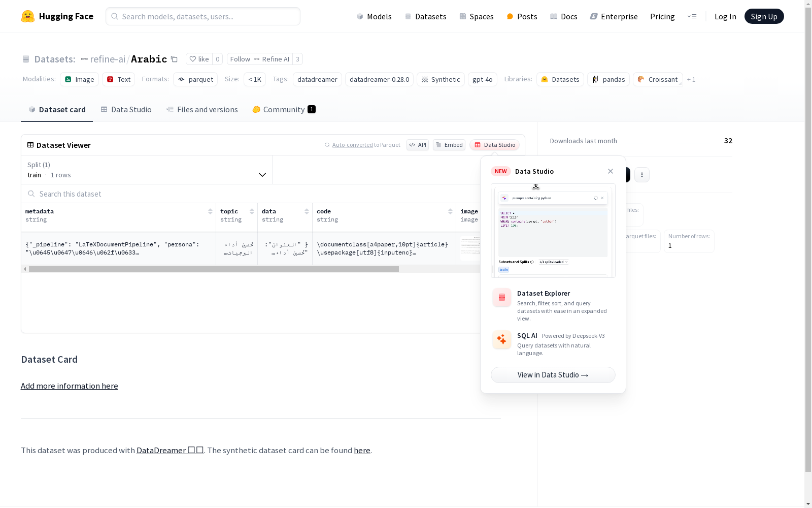Click the table scrollbar left arrow
This screenshot has width=812, height=508.
(25, 269)
